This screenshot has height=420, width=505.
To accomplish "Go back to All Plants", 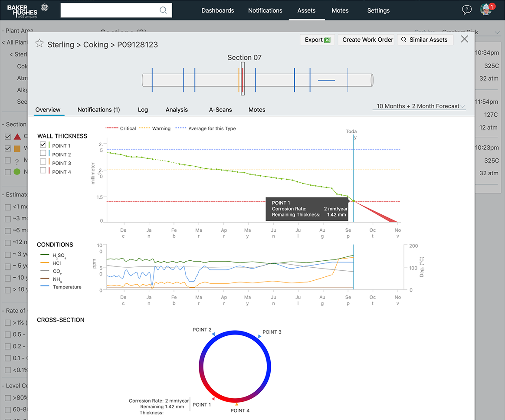I will pos(14,43).
